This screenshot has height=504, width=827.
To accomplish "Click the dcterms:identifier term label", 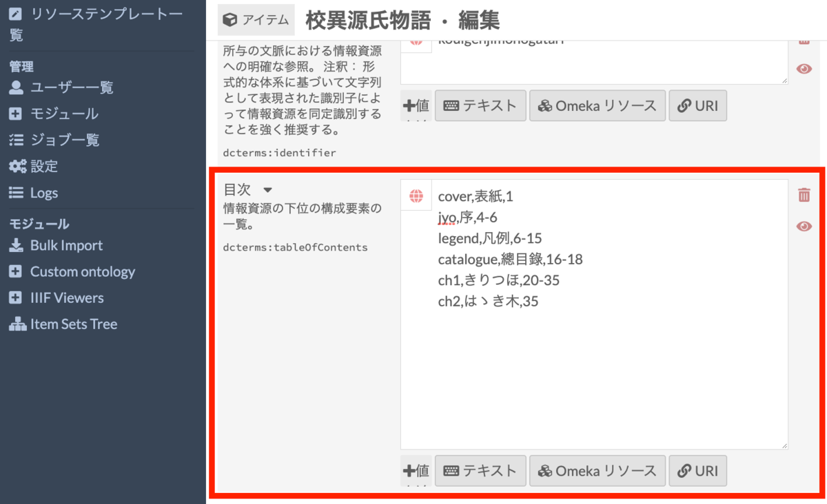I will click(x=279, y=153).
